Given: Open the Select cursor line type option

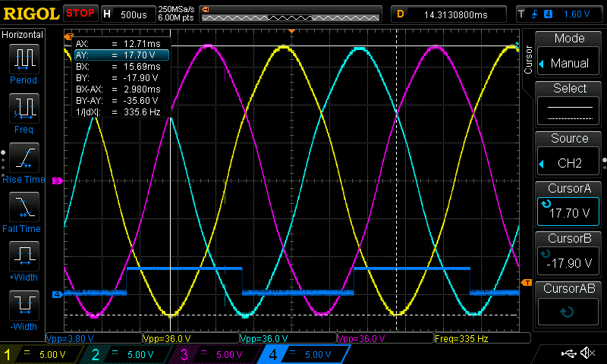Looking at the screenshot, I should [568, 112].
